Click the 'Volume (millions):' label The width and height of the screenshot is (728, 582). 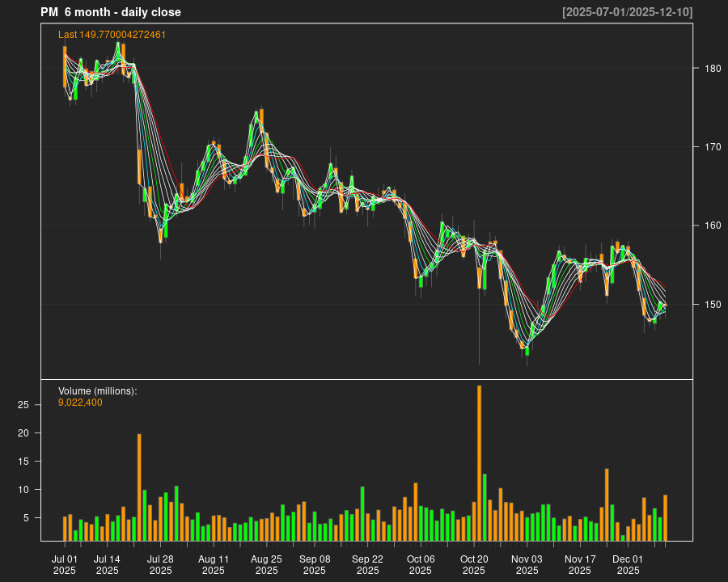click(x=98, y=391)
